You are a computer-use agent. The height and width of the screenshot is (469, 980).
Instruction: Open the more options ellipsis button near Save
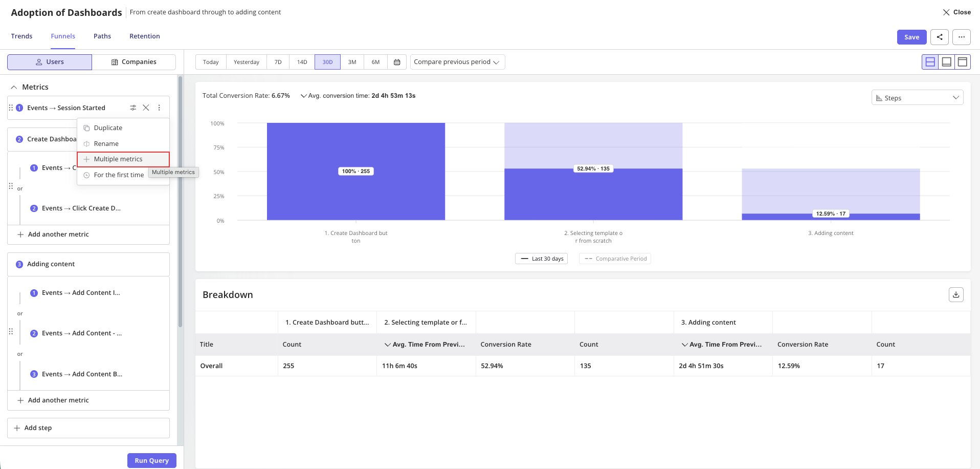[962, 37]
